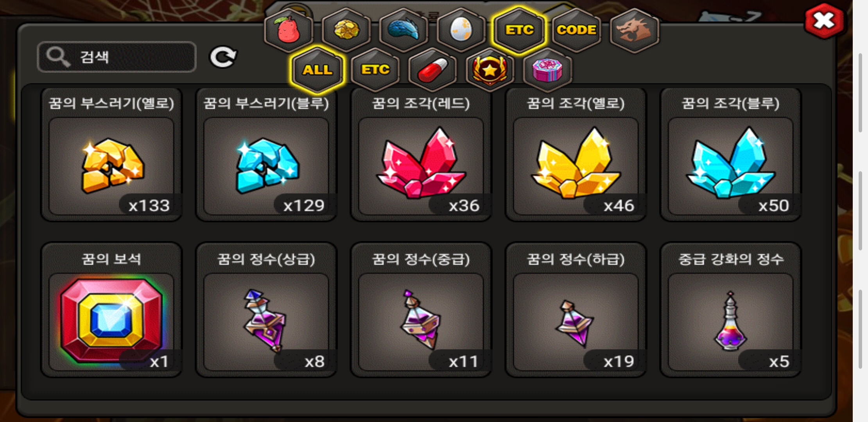Select 꿈의 보석 gem item
Image resolution: width=868 pixels, height=422 pixels.
[x=111, y=309]
